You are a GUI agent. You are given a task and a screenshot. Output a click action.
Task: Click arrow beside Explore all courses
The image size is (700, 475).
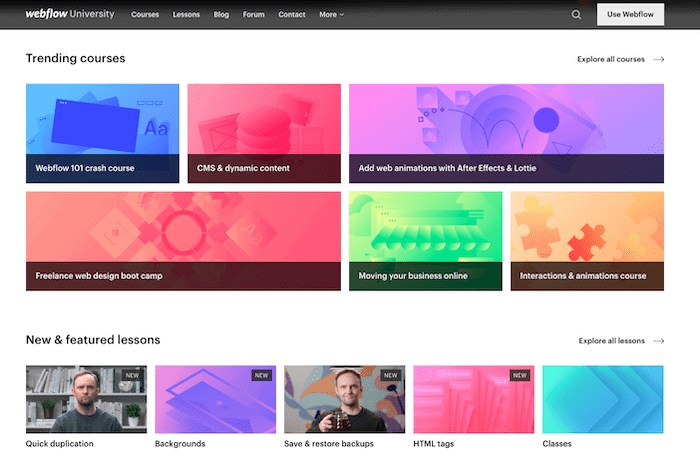[x=658, y=59]
